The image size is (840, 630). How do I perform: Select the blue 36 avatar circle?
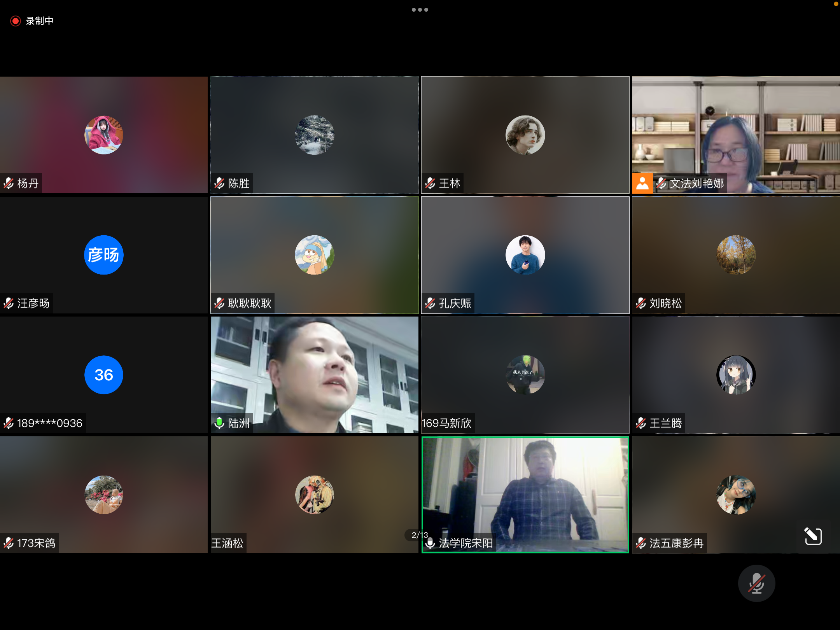(x=103, y=375)
